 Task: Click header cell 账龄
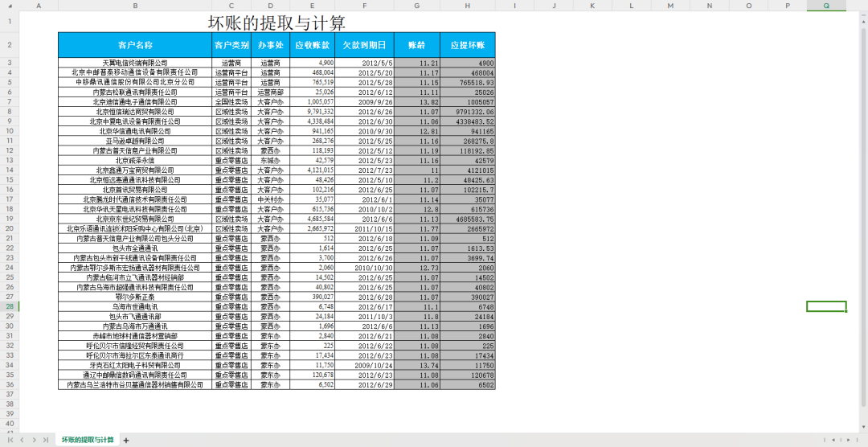(x=417, y=45)
